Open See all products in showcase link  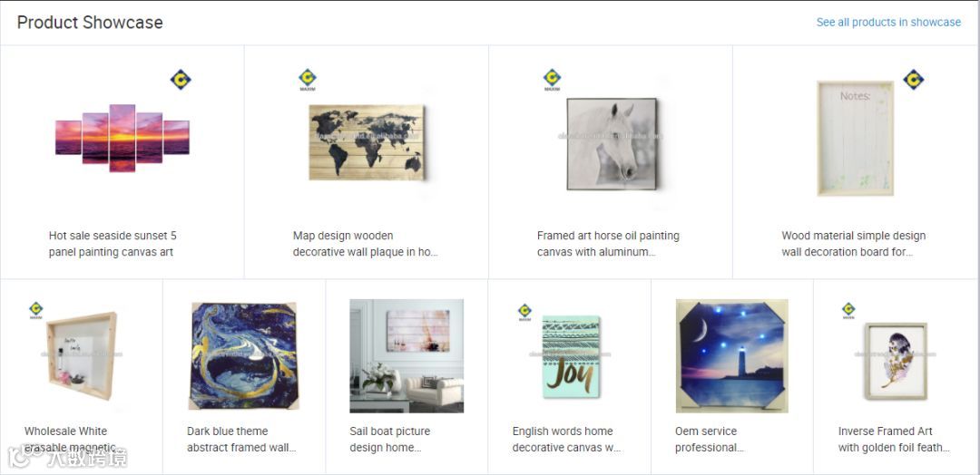click(888, 23)
